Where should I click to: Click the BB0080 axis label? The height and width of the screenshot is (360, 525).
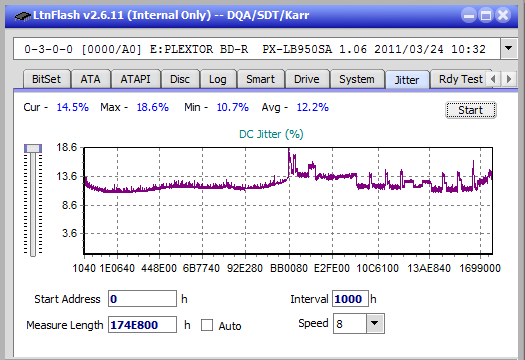(x=289, y=268)
